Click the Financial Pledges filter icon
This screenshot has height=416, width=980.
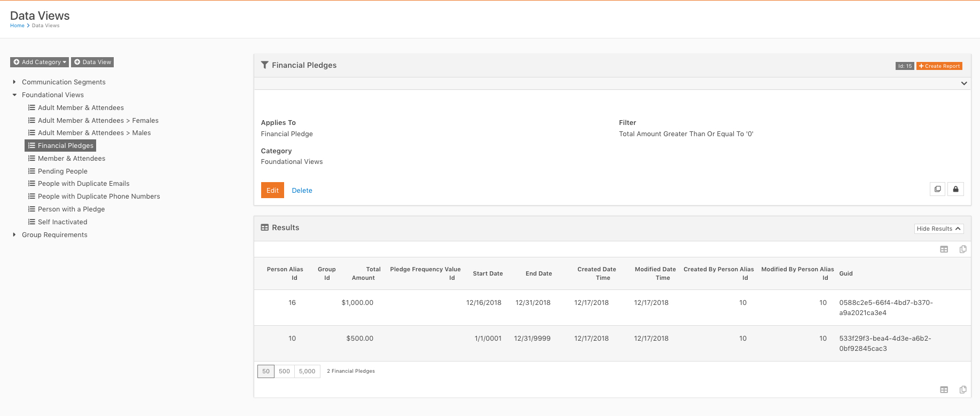[x=264, y=65]
